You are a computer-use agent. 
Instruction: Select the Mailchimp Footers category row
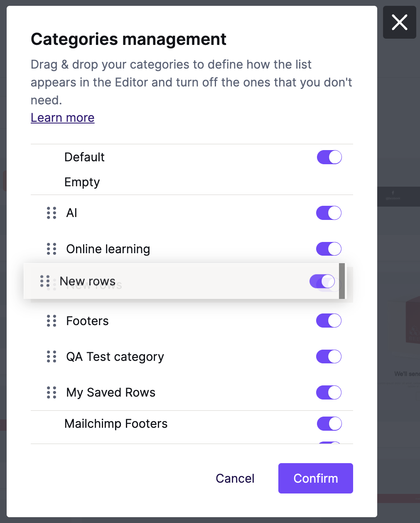point(192,424)
